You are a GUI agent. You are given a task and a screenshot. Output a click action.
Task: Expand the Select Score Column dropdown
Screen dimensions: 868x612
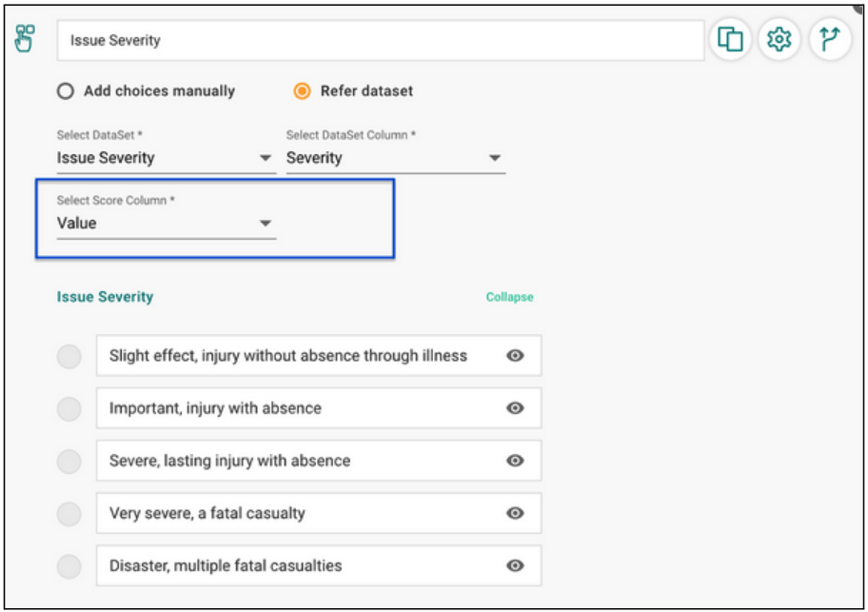tap(166, 224)
